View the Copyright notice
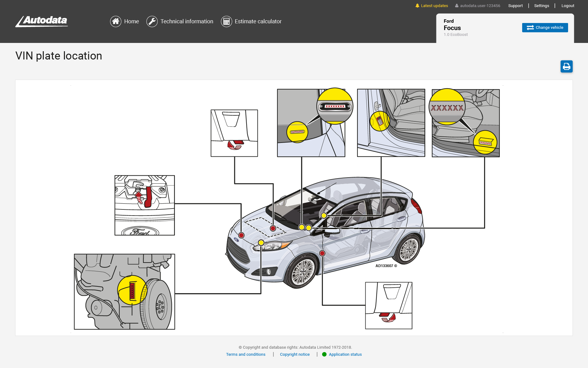 point(295,354)
